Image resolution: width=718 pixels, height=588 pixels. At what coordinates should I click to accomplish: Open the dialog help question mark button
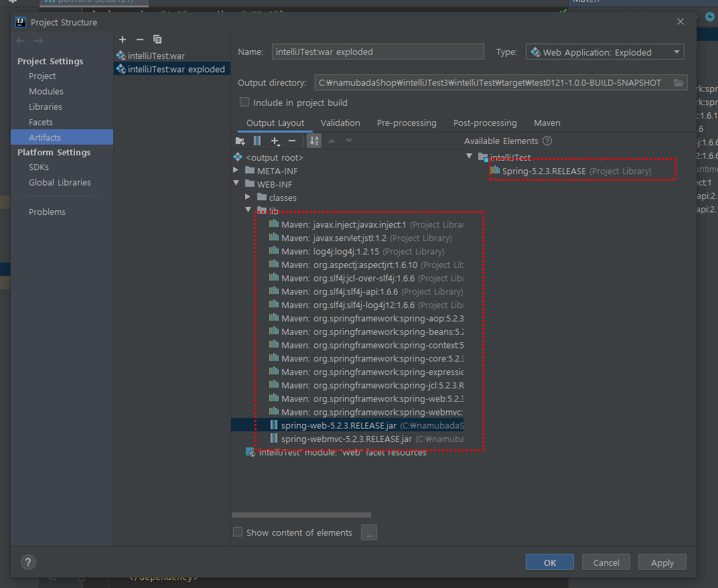[28, 563]
